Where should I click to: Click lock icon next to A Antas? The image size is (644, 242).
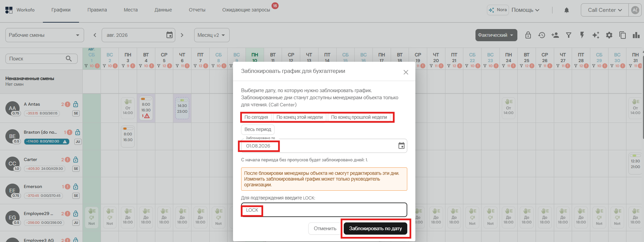[76, 104]
